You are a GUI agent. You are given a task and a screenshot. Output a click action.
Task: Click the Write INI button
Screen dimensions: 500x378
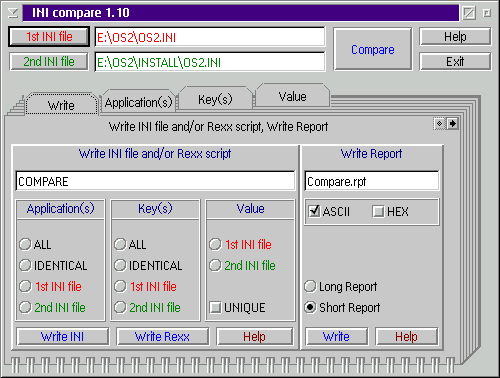63,336
